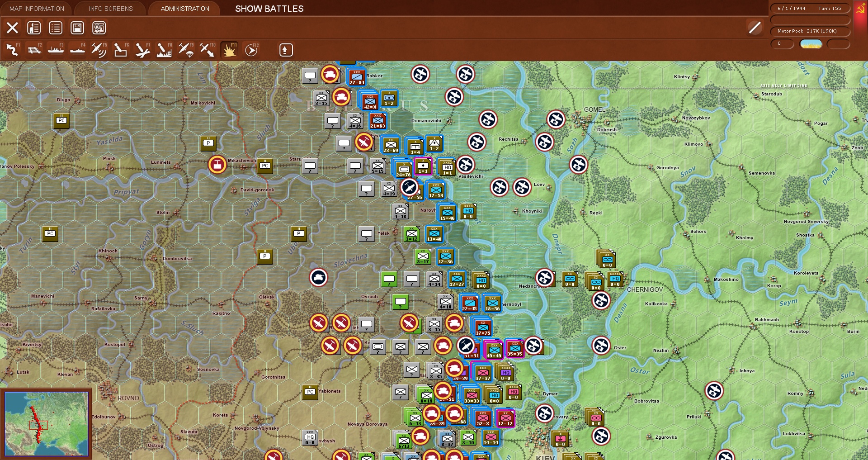The width and height of the screenshot is (868, 460).
Task: Click the up-arrow icon right of F12
Action: [286, 50]
